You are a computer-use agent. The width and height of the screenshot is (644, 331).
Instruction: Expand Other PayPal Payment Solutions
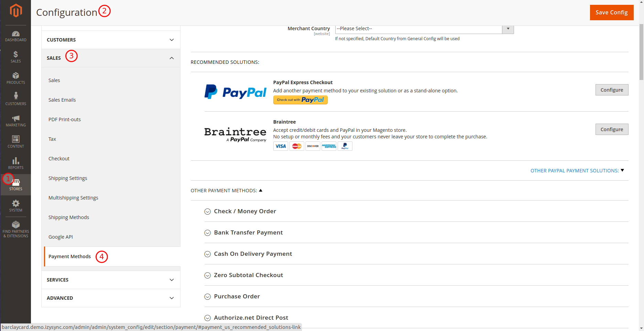coord(577,171)
